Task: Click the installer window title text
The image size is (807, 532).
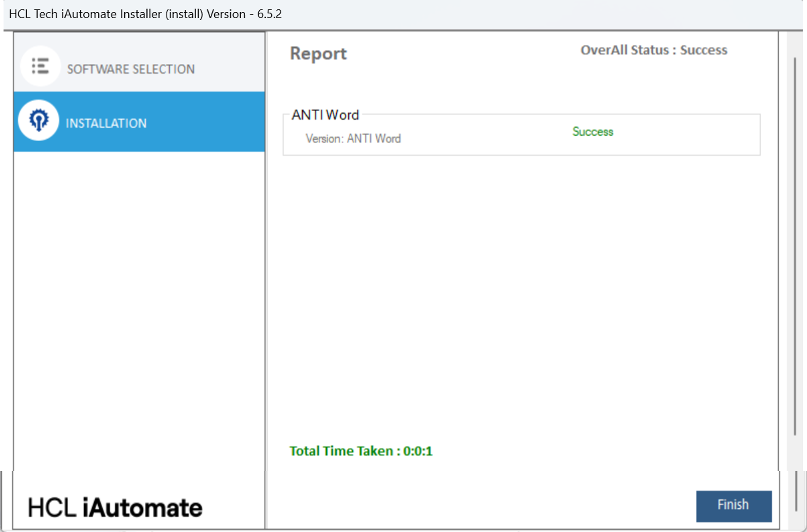Action: [x=145, y=14]
